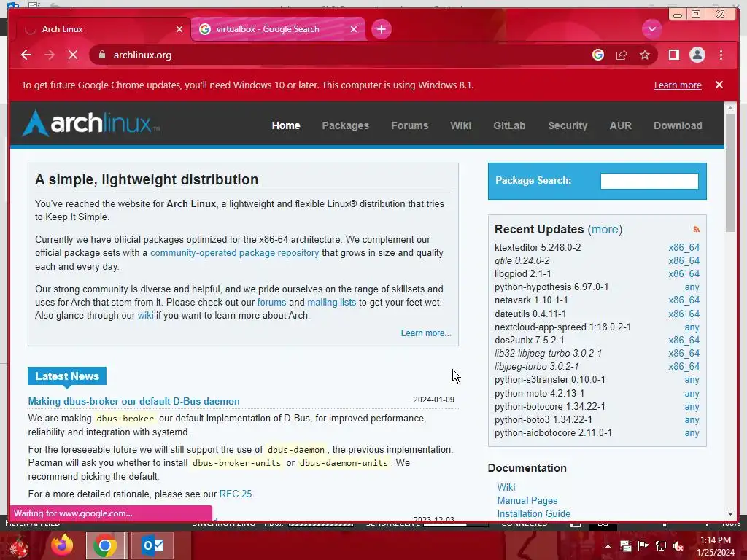Open the Download nav item
The width and height of the screenshot is (747, 560).
click(x=678, y=125)
